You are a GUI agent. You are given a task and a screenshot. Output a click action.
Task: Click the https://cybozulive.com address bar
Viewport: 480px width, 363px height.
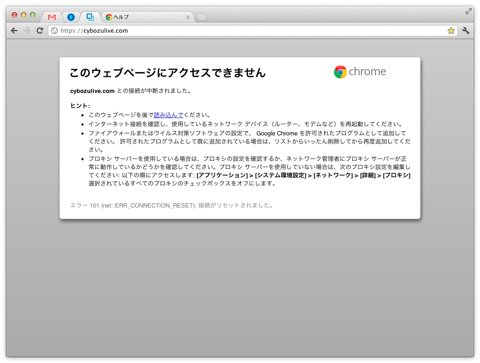253,31
